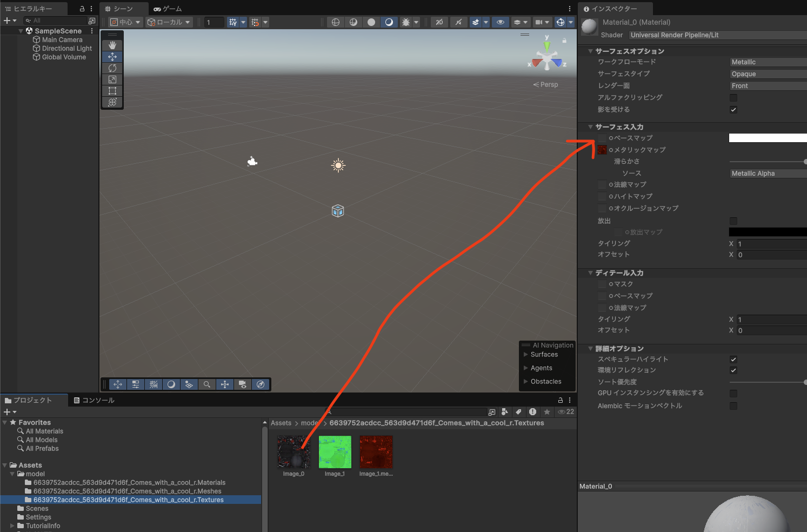Disable スペキュラーハイライト in 詳細オプション
The height and width of the screenshot is (532, 807).
tap(733, 359)
